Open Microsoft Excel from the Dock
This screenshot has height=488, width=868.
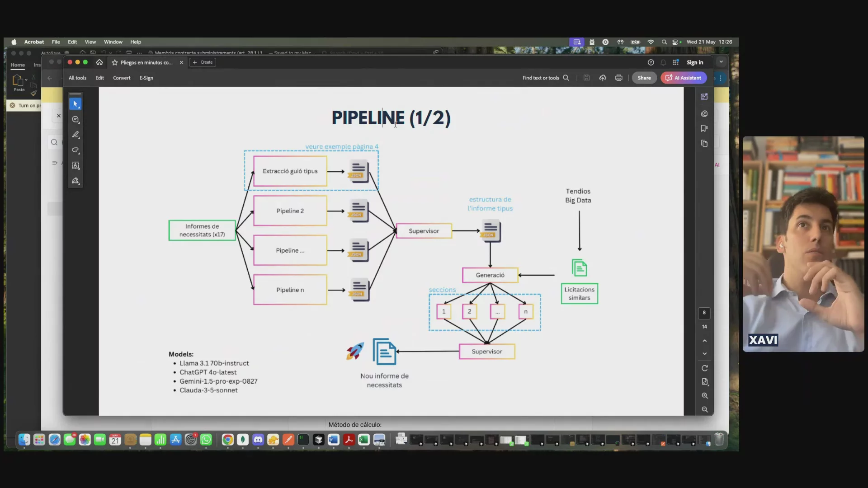click(364, 439)
